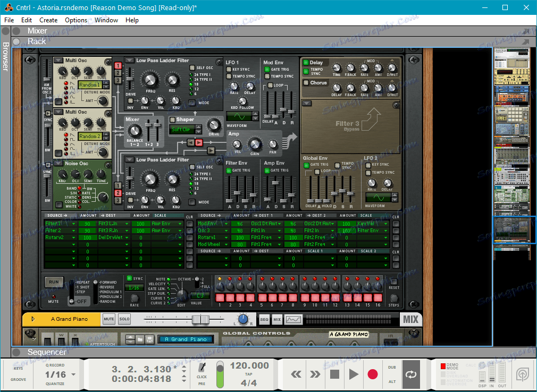Open the Create menu
The image size is (537, 392).
point(48,20)
